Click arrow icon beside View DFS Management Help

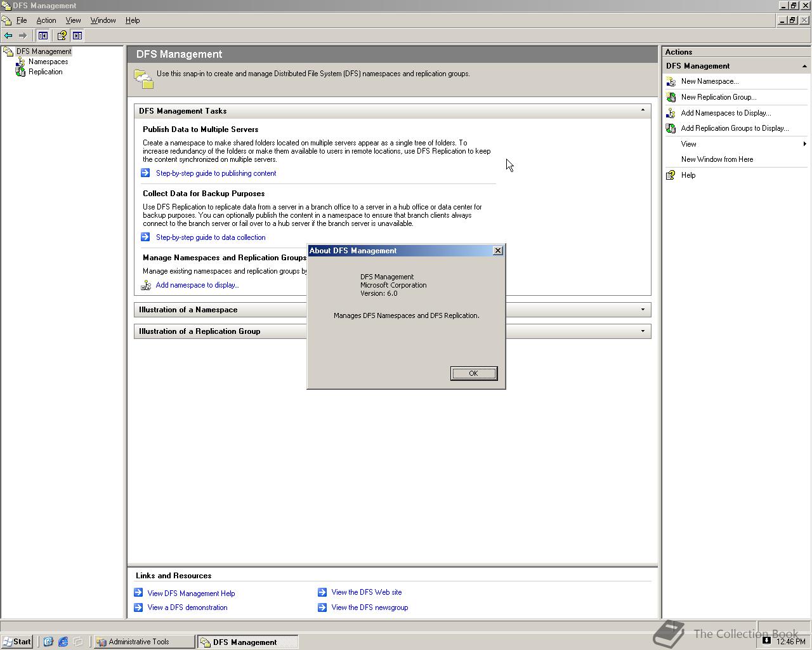(138, 593)
